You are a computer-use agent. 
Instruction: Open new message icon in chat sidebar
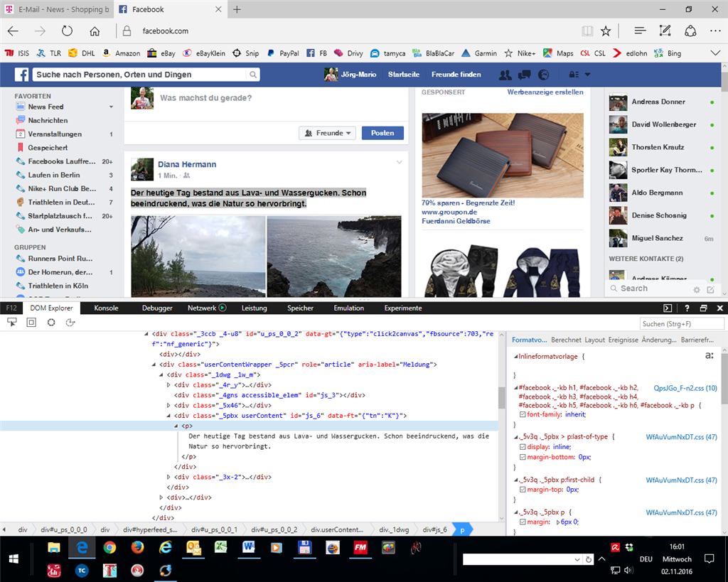(710, 290)
